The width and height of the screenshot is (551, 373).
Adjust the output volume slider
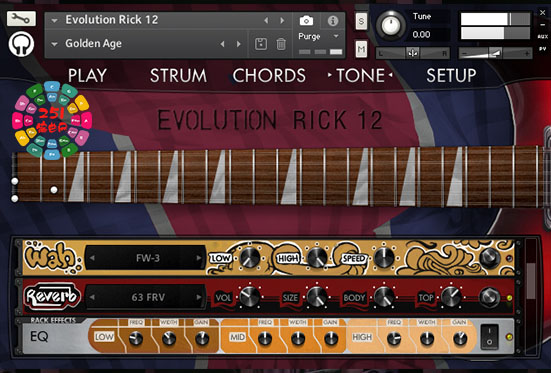tap(495, 53)
